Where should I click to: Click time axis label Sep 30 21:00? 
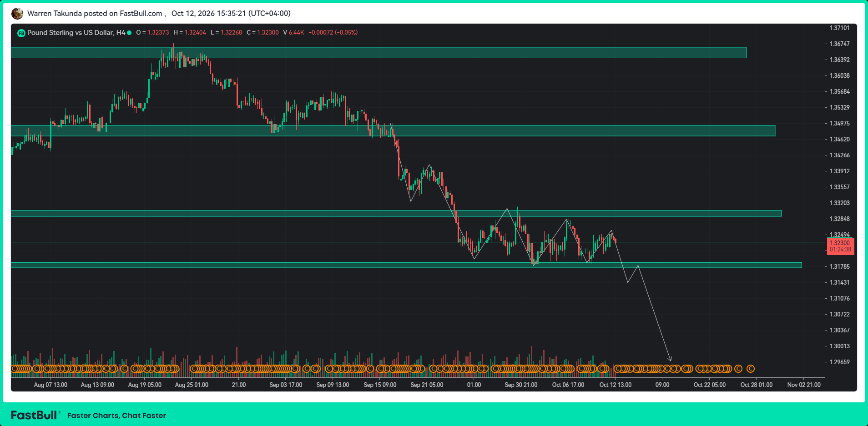click(521, 385)
